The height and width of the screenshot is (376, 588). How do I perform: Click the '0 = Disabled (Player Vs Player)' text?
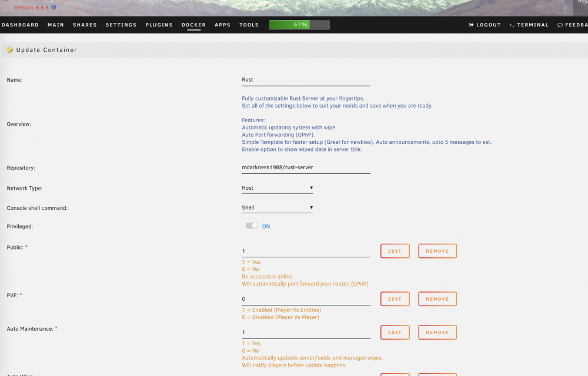(x=280, y=317)
